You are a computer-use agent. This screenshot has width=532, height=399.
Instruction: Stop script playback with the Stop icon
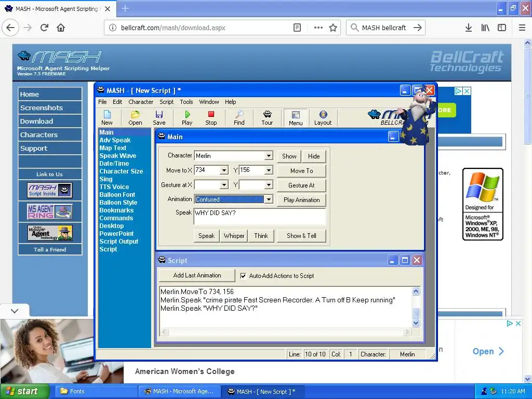point(211,118)
